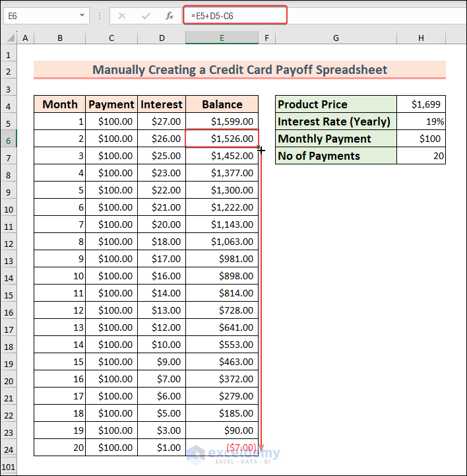Click the Cancel (X) icon in formula bar
Image resolution: width=467 pixels, height=476 pixels.
click(x=122, y=16)
